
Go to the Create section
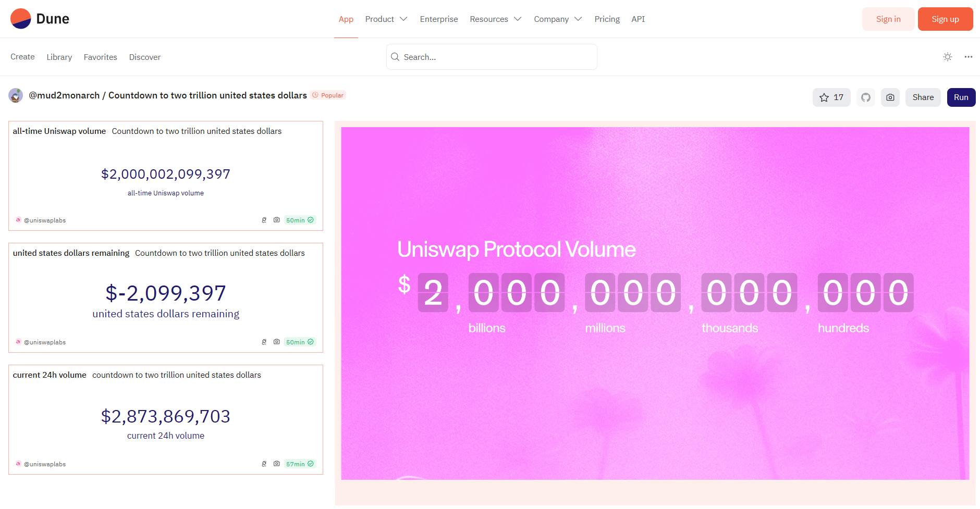[x=22, y=57]
